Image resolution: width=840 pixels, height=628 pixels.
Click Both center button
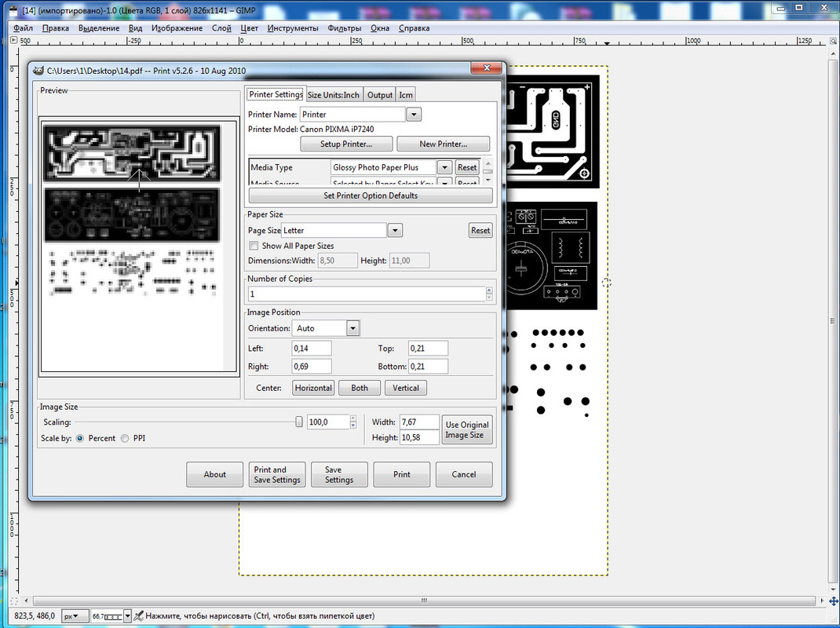click(360, 388)
